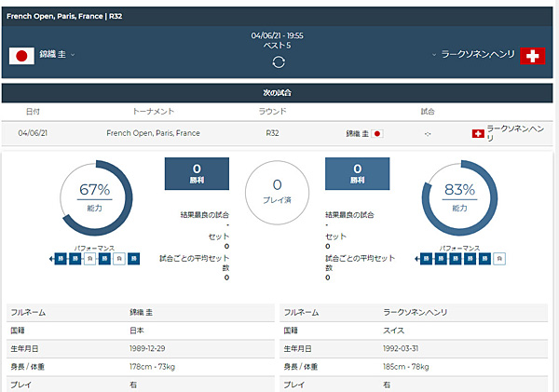Select the 次の試合 section header
Image resolution: width=559 pixels, height=392 pixels.
point(277,93)
